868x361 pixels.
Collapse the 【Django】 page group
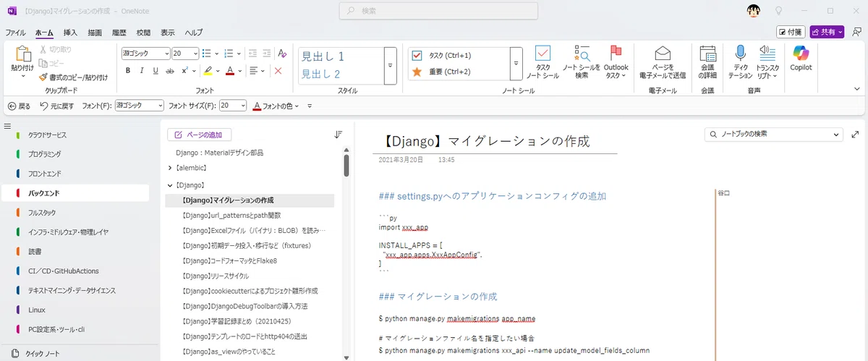click(169, 185)
